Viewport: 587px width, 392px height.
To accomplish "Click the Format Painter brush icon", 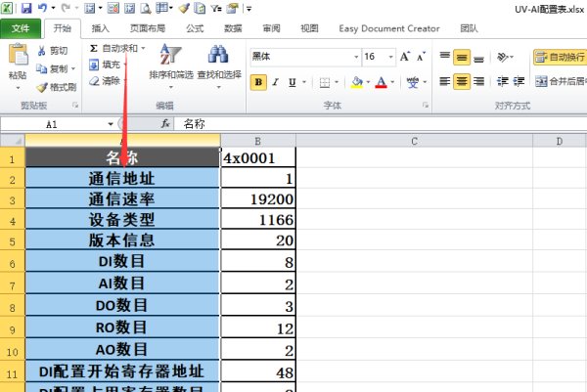I will point(42,87).
